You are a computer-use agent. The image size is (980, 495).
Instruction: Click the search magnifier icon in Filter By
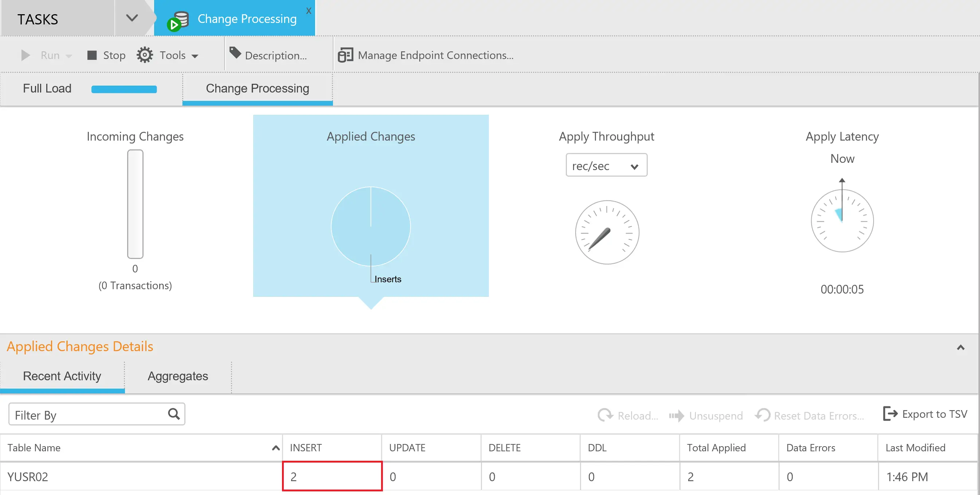(x=174, y=414)
